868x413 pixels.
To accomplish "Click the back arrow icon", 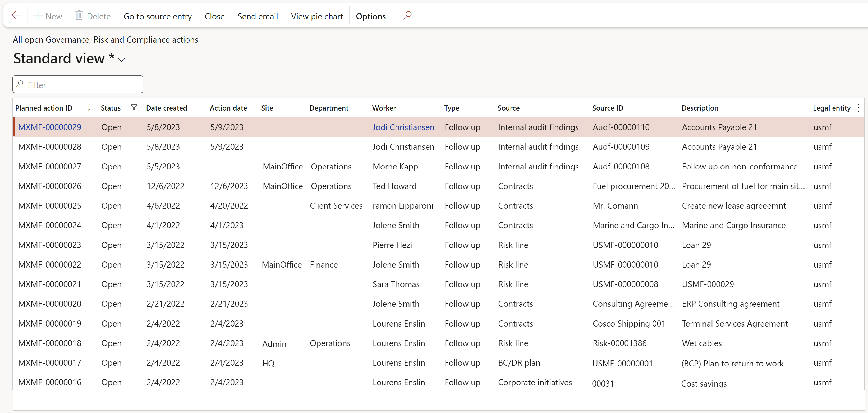I will pos(16,16).
